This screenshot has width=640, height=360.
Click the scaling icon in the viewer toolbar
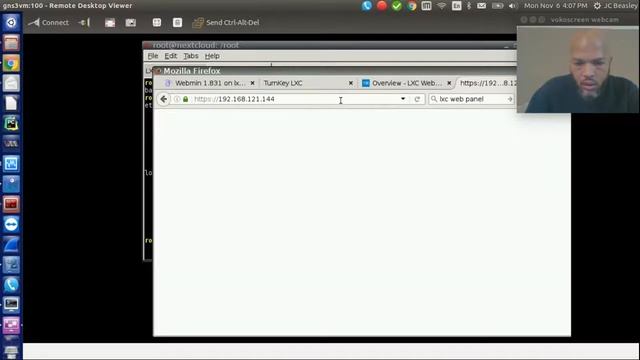[157, 22]
